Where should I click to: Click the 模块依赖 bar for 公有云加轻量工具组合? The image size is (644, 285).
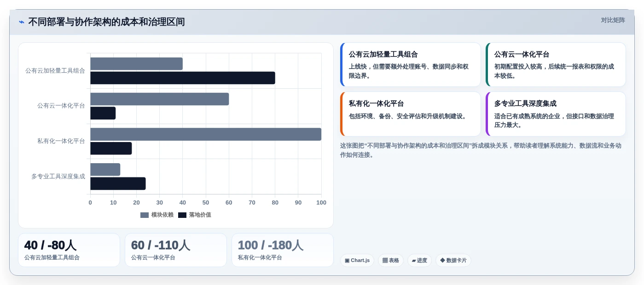pyautogui.click(x=137, y=64)
